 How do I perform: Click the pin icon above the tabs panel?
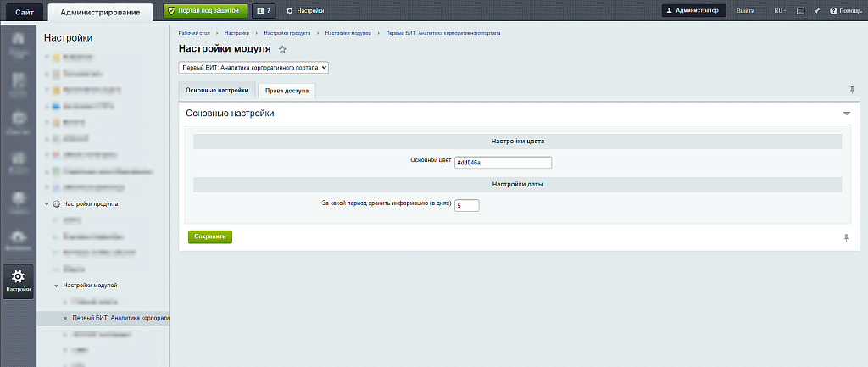tap(852, 90)
